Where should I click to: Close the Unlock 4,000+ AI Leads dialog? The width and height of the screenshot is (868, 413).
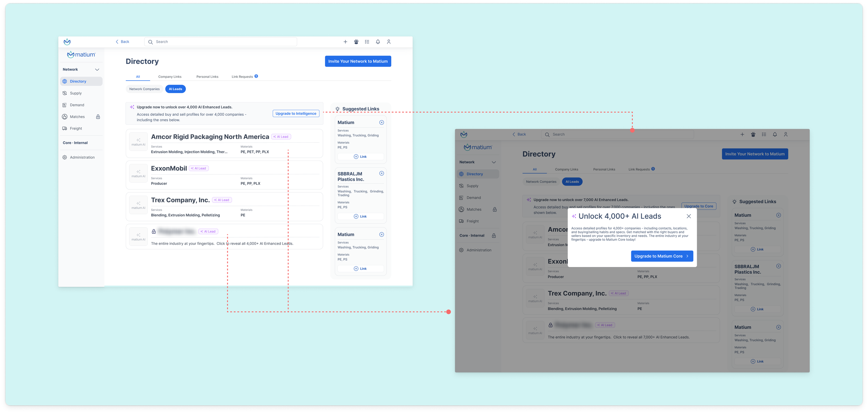[689, 216]
